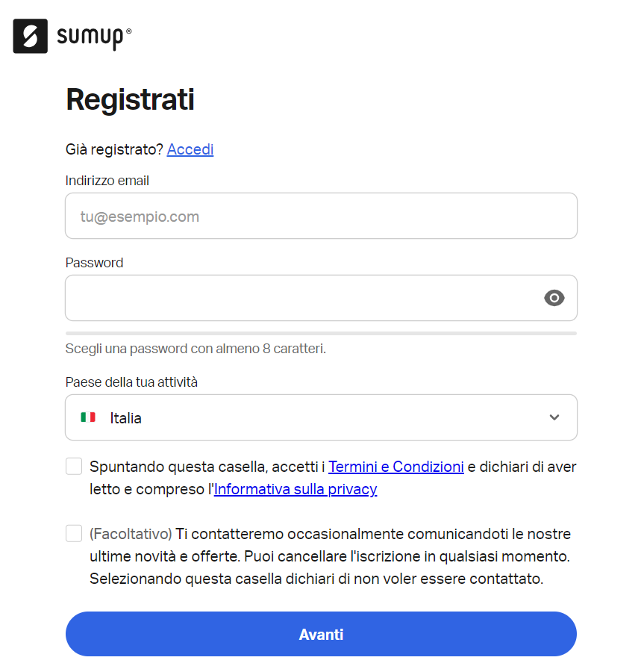Click the stylized S icon in the logo

(x=30, y=36)
